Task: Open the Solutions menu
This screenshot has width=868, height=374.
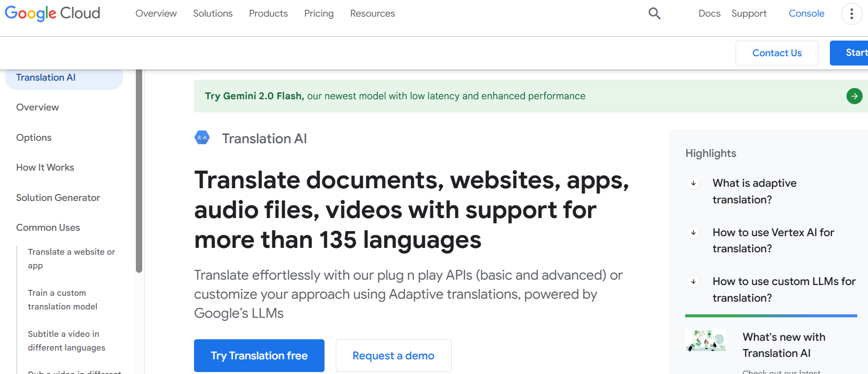Action: coord(213,14)
